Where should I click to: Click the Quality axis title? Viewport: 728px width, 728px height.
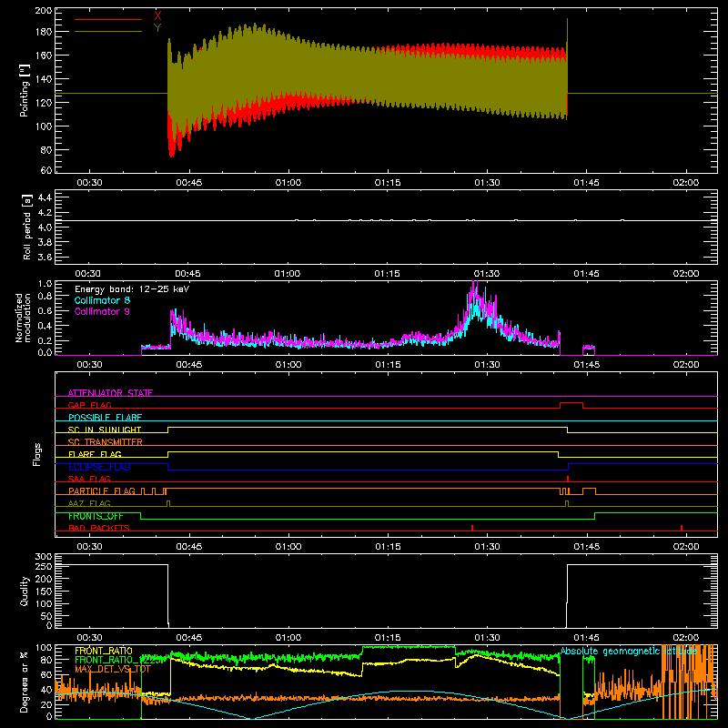pos(25,591)
